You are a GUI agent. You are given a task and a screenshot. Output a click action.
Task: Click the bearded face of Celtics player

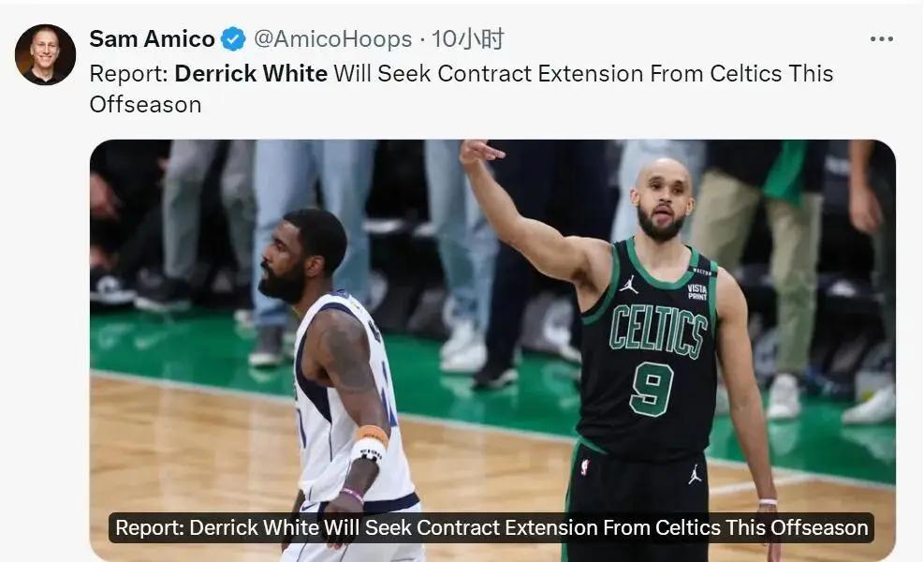pos(664,202)
